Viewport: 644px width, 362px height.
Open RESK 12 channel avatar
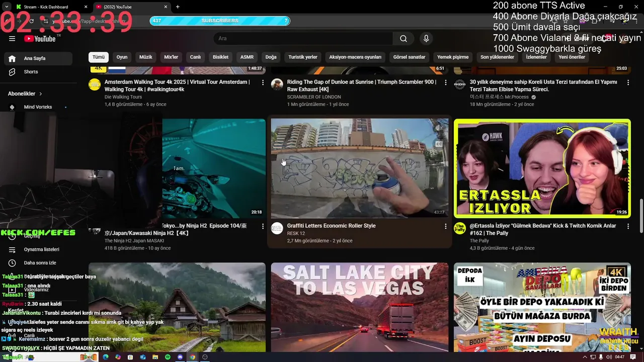[277, 228]
